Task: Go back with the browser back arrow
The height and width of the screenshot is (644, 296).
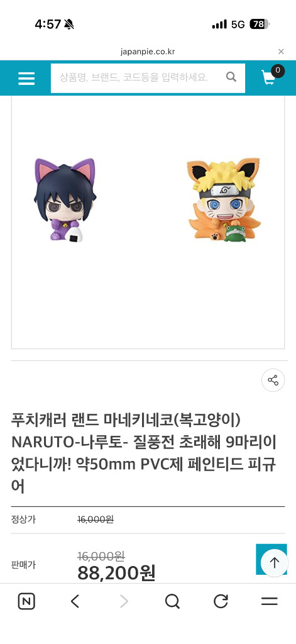Action: pyautogui.click(x=75, y=602)
